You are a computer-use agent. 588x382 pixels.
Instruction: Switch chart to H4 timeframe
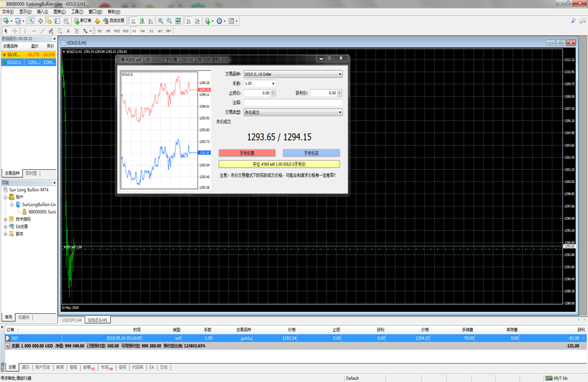[143, 31]
